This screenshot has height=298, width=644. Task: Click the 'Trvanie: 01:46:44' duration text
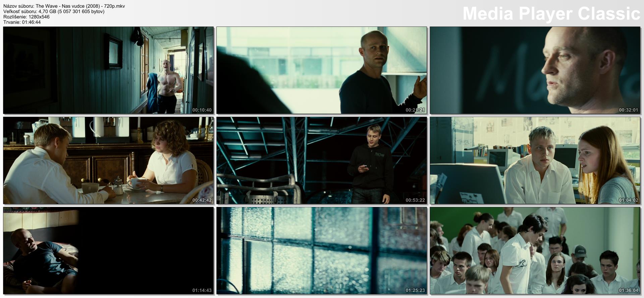pyautogui.click(x=22, y=22)
